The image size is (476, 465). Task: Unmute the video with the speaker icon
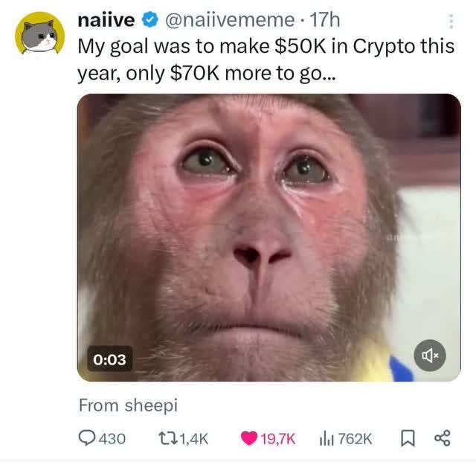pos(430,355)
